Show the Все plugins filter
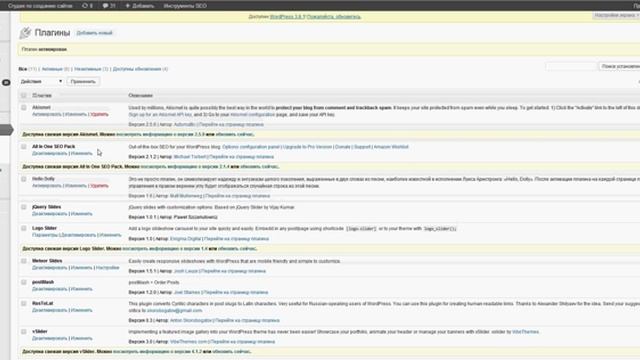The width and height of the screenshot is (640, 360). pyautogui.click(x=23, y=69)
